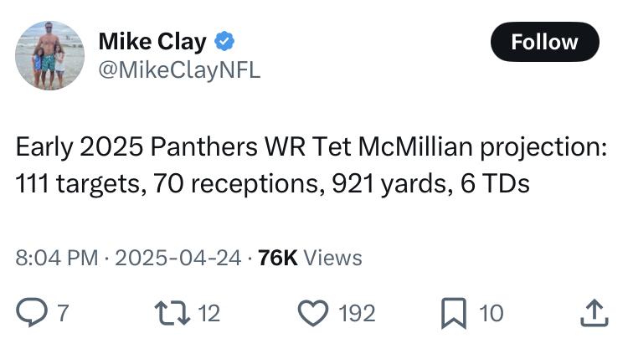Click the reply speech bubble icon
Screen dimensions: 628x364
click(31, 313)
